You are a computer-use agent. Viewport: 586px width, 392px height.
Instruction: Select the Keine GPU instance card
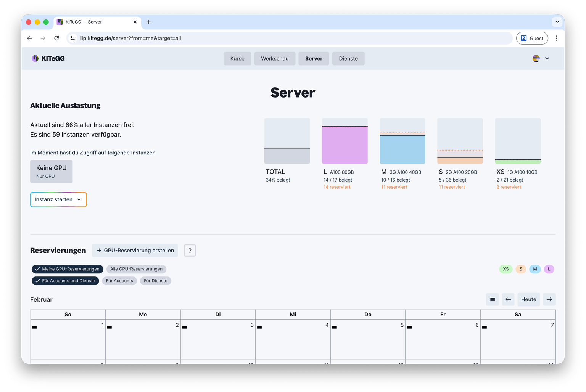[52, 171]
